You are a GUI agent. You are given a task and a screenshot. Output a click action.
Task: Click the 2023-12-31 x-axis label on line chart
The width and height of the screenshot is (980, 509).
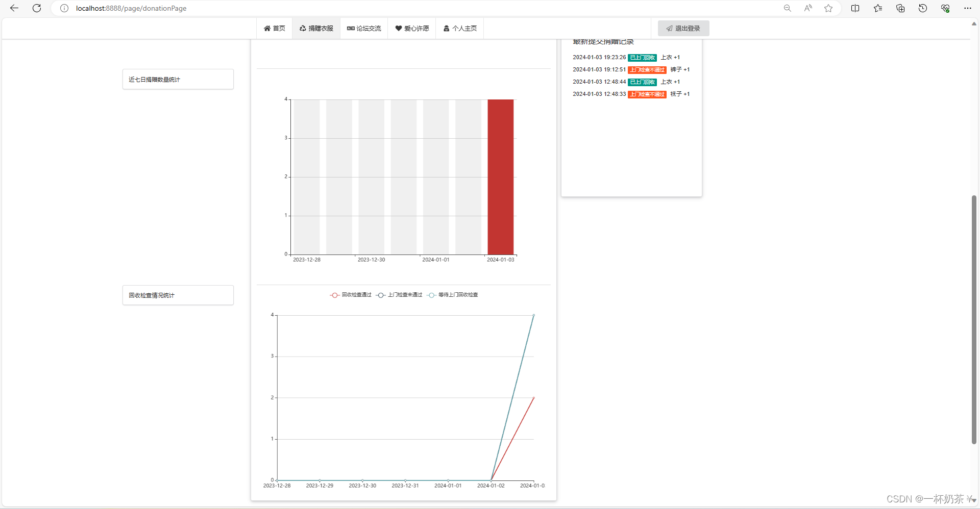pyautogui.click(x=405, y=486)
